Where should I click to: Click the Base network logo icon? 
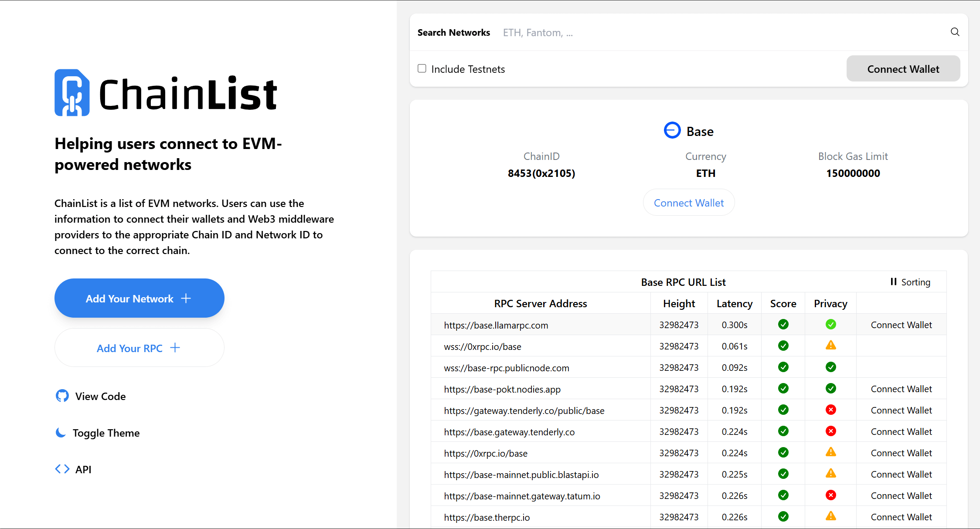point(672,130)
